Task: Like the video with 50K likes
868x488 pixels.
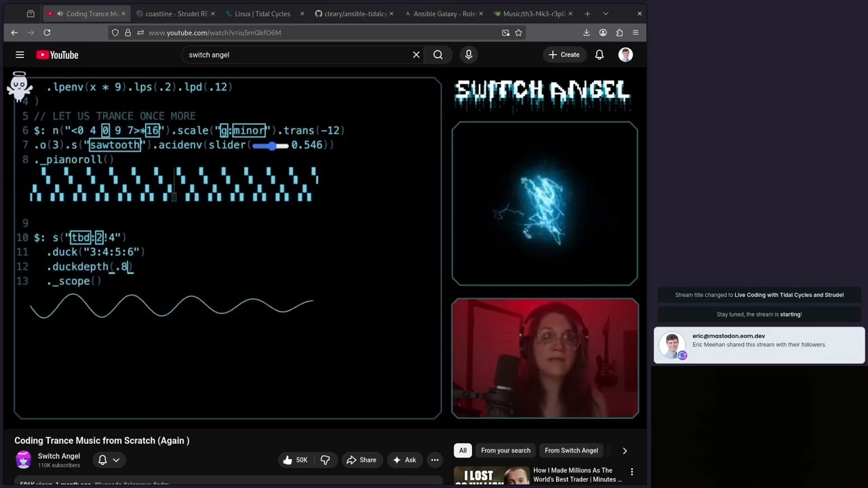Action: point(295,460)
